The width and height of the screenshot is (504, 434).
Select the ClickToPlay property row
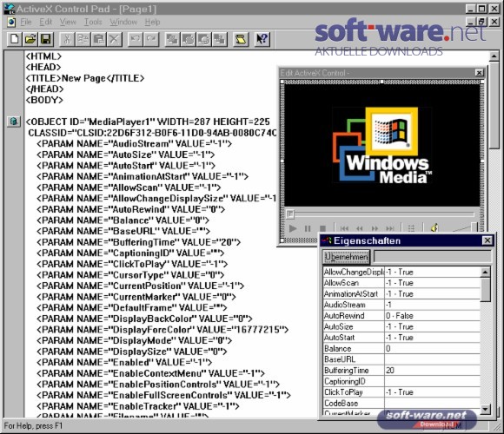click(x=401, y=392)
